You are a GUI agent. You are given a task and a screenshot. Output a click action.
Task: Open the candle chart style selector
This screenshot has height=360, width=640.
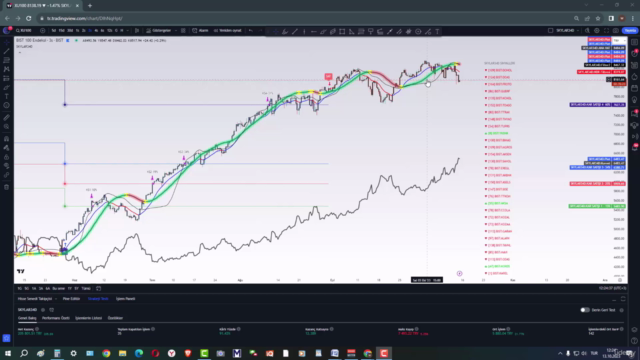coord(137,31)
